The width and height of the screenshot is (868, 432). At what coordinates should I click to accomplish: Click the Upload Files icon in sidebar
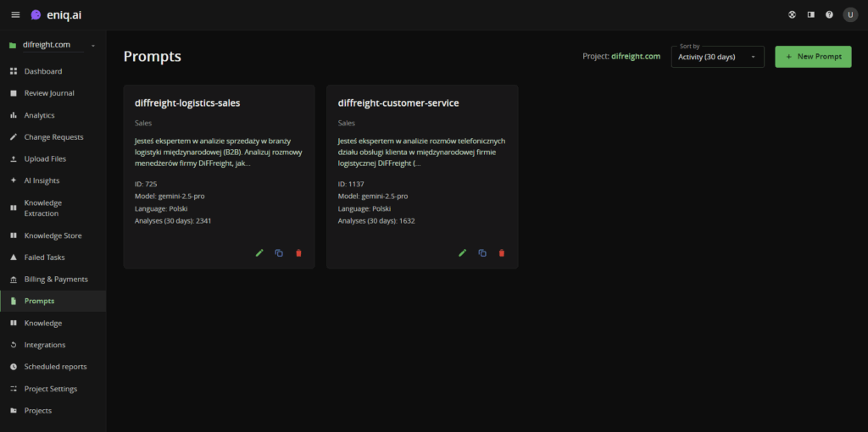(14, 158)
